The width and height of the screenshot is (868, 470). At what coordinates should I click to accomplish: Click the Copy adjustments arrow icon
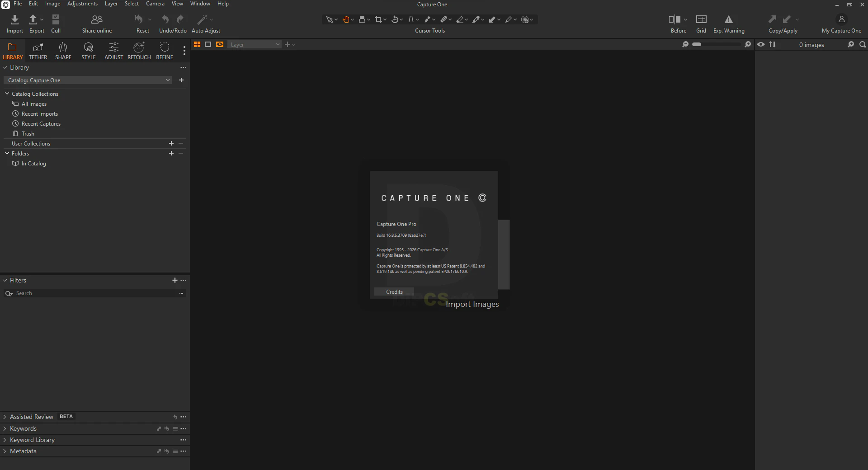coord(773,19)
